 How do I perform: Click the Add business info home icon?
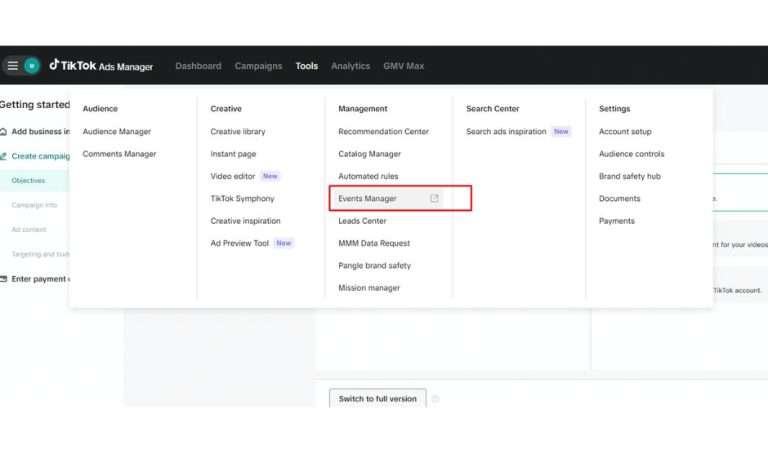pos(3,132)
